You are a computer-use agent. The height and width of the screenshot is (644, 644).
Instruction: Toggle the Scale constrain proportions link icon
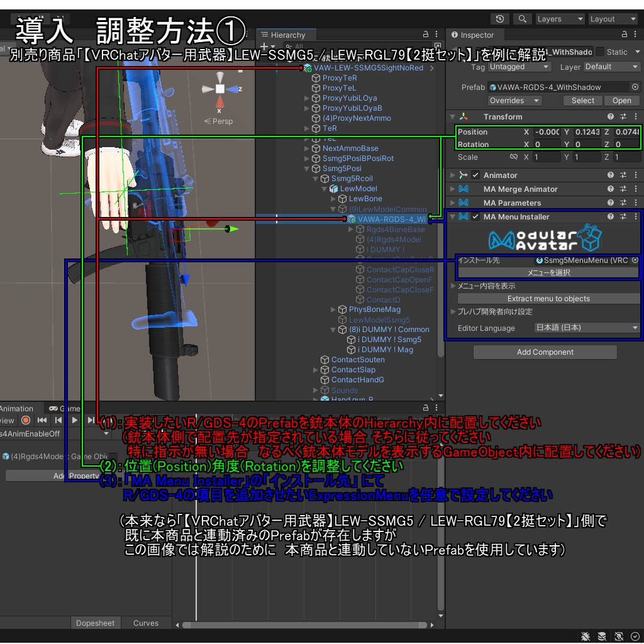pos(513,157)
